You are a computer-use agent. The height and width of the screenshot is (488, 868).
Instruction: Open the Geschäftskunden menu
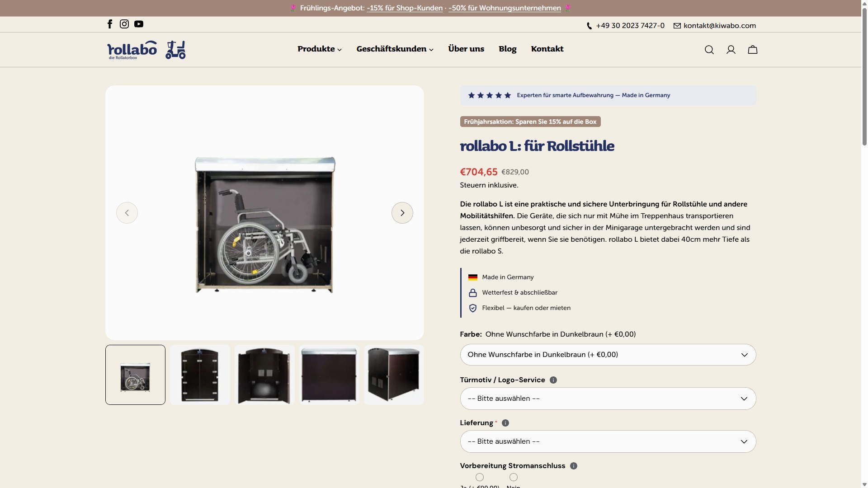click(x=395, y=49)
